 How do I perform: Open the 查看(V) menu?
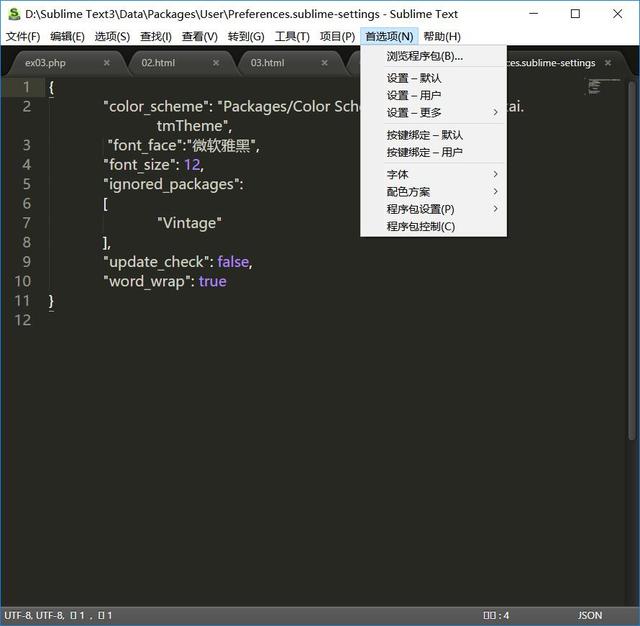200,37
